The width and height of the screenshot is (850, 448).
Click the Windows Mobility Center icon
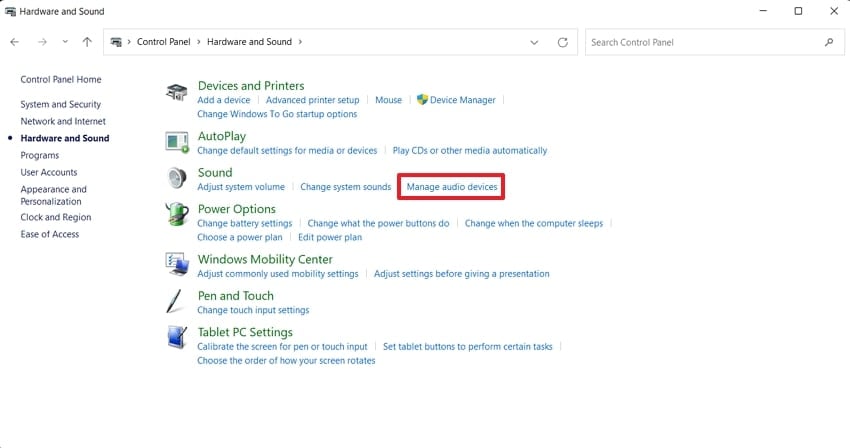pos(176,265)
